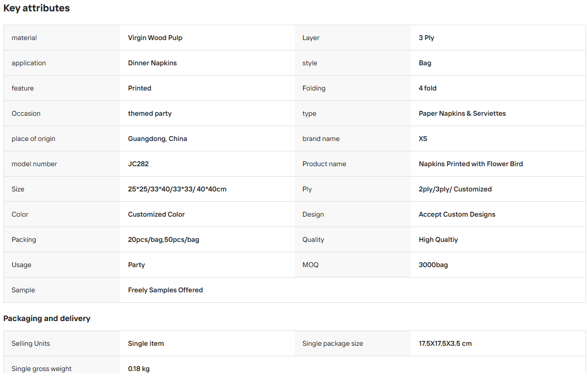
Task: Select the 4 fold Folding value
Action: point(427,88)
